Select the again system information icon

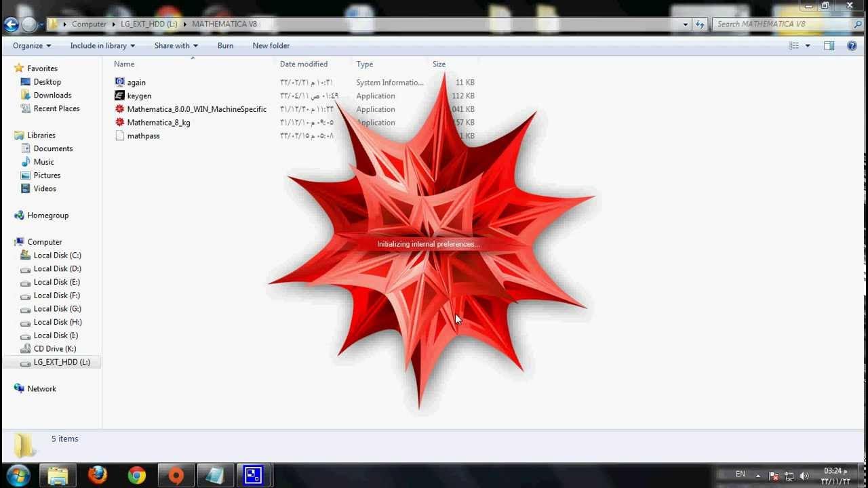120,82
